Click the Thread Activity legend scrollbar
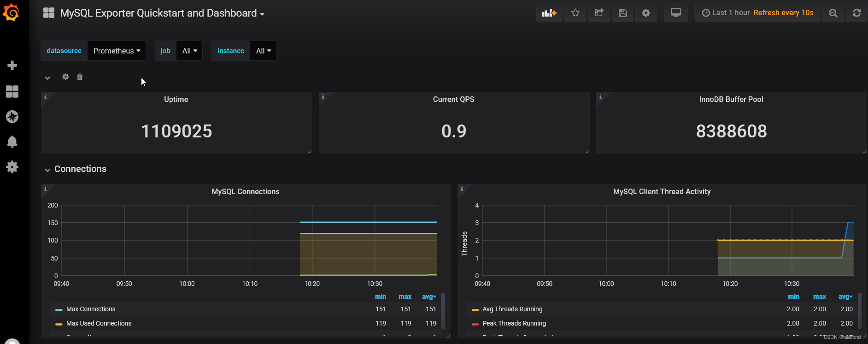Image resolution: width=868 pixels, height=344 pixels. pos(860,310)
